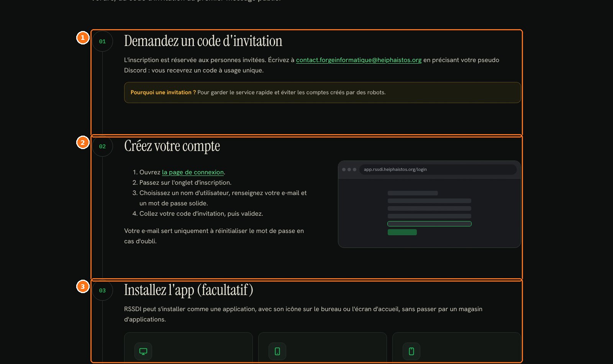
Task: Open the contact.forgeinformatique@heiphaistos.org email link
Action: 359,60
